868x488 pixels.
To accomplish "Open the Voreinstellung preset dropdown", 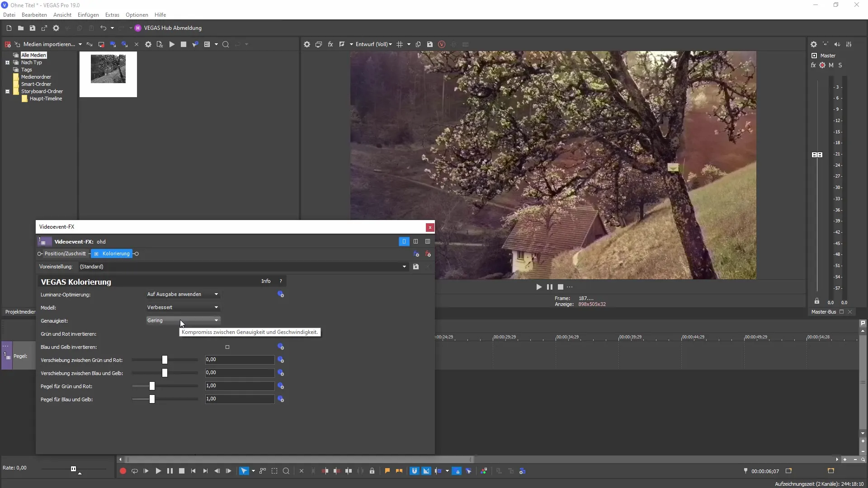I will click(404, 267).
